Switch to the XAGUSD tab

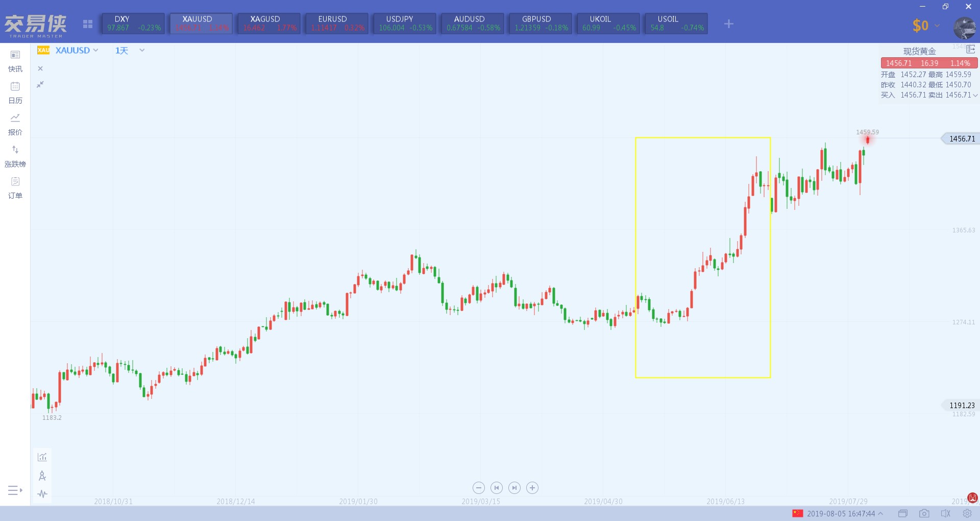coord(269,23)
